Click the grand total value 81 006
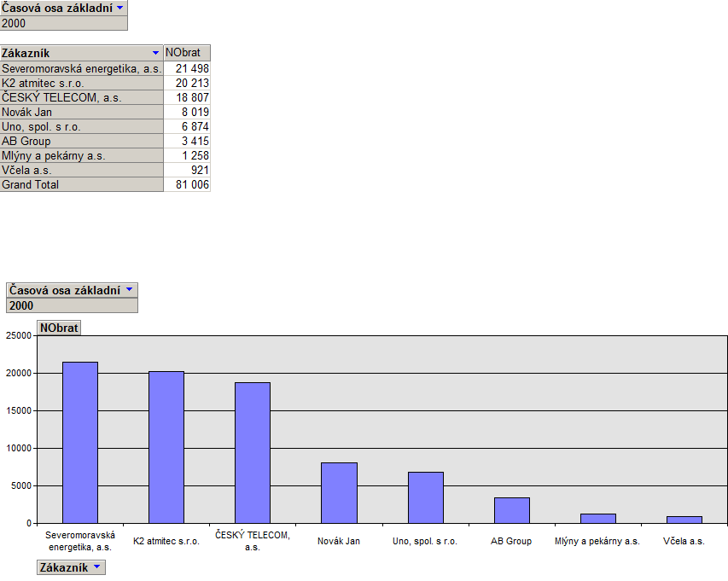Screen dimensions: 728x581 click(187, 184)
